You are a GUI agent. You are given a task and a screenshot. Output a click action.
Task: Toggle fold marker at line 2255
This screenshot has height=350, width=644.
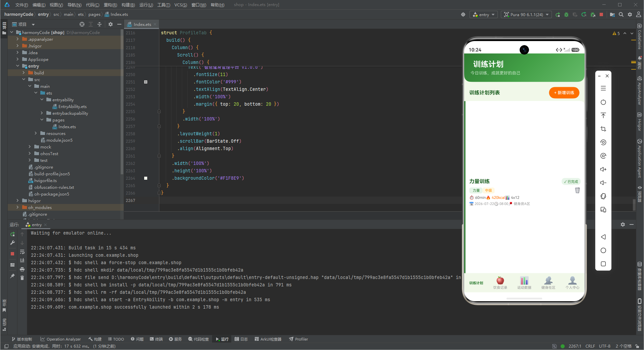point(159,111)
